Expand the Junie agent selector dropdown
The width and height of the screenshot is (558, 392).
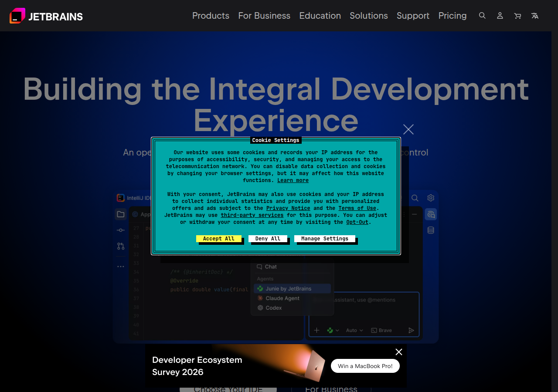tap(333, 331)
